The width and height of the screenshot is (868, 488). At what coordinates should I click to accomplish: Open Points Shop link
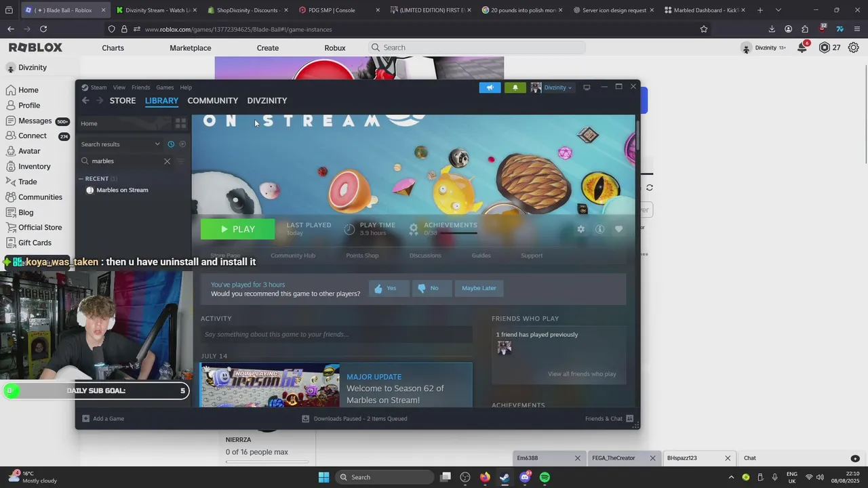pos(362,256)
